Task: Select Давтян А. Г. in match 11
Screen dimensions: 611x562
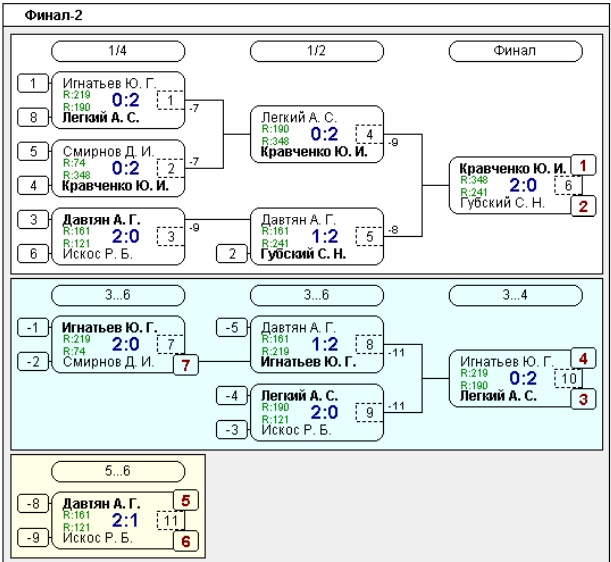Action: coord(101,504)
